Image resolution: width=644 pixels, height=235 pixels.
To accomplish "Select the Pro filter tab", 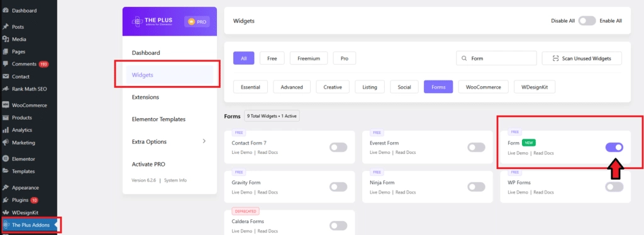I will pos(344,58).
